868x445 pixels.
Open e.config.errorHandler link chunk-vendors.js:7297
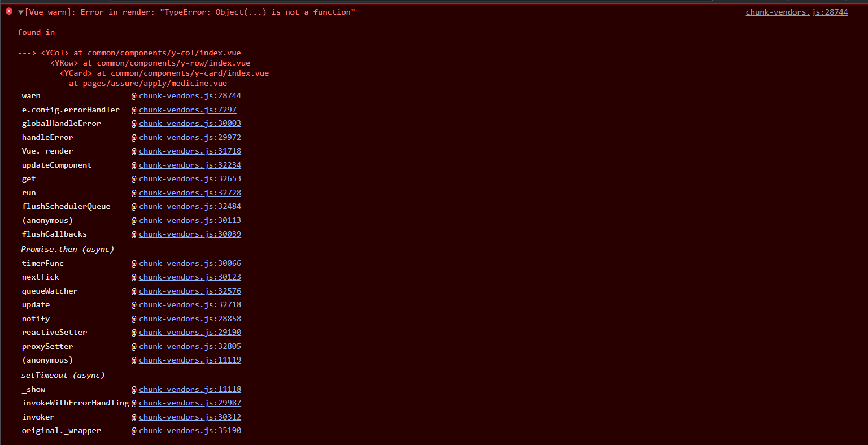pos(187,110)
